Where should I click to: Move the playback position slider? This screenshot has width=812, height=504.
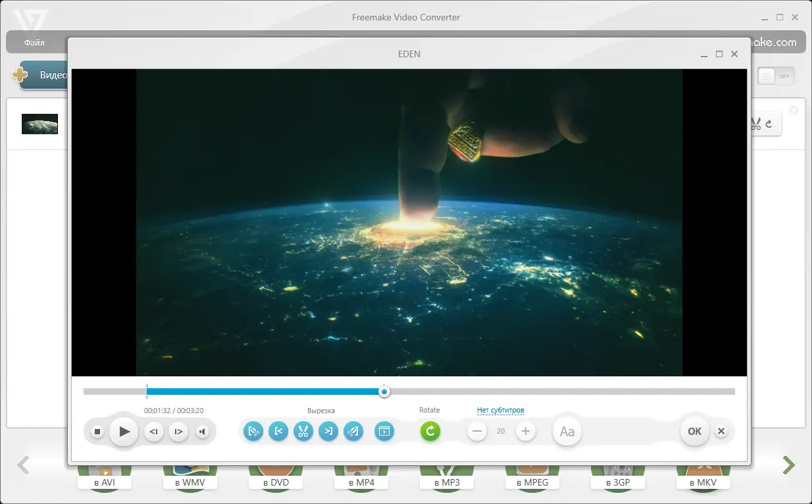(x=384, y=391)
